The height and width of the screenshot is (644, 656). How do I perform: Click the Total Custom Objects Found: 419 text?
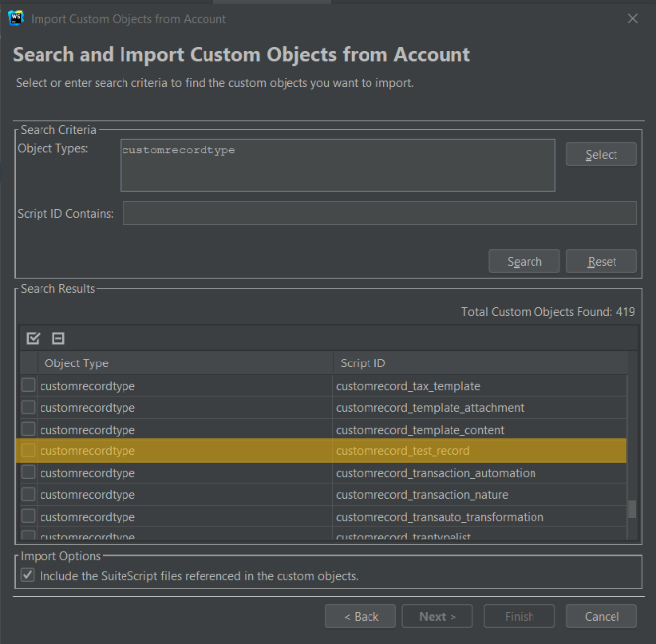548,311
